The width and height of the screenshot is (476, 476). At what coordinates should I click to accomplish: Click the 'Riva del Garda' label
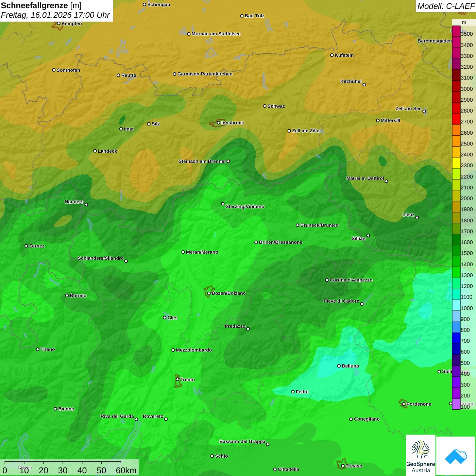[117, 416]
